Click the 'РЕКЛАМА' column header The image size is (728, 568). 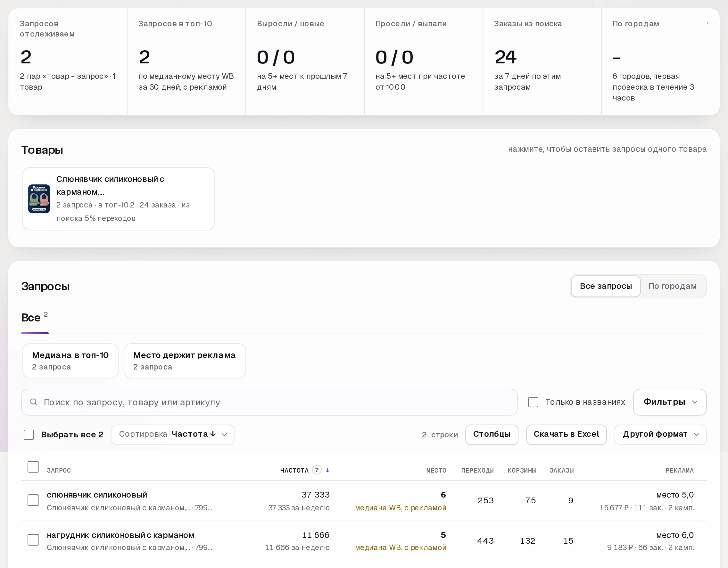(679, 470)
